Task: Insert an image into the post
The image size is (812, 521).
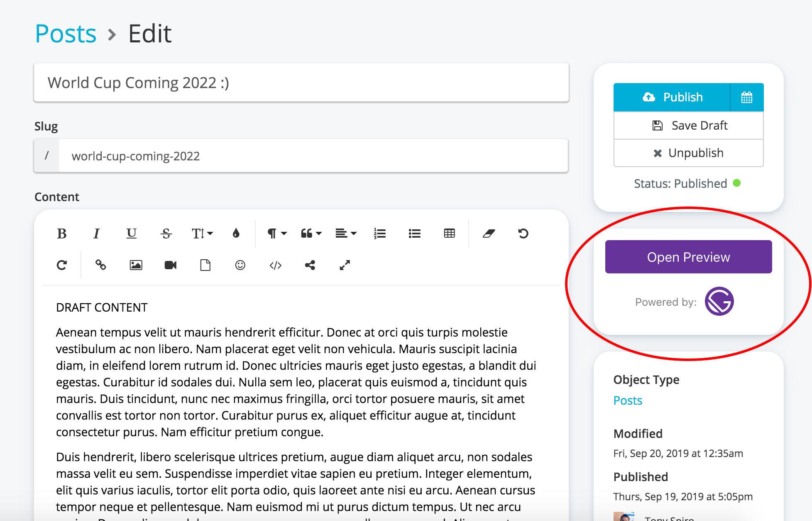Action: [136, 265]
